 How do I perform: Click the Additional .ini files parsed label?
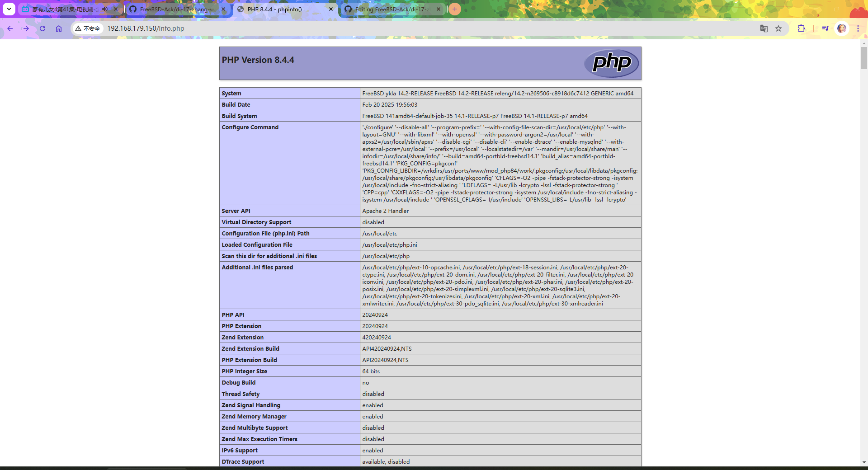tap(257, 268)
